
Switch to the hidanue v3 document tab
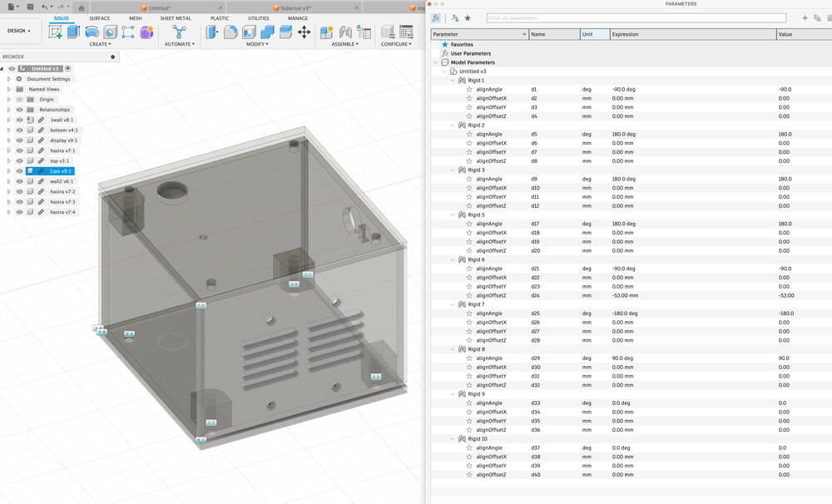tap(294, 8)
